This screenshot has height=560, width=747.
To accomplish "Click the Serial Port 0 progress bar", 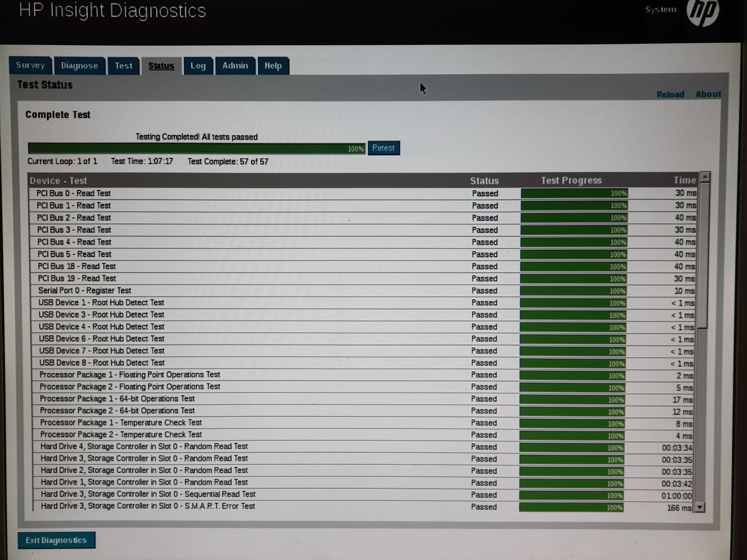I will tap(573, 291).
